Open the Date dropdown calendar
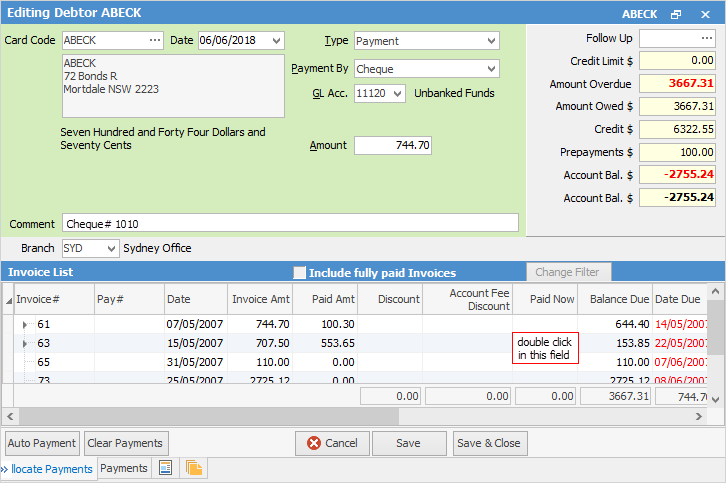Screen dimensions: 726x483 [x=276, y=41]
